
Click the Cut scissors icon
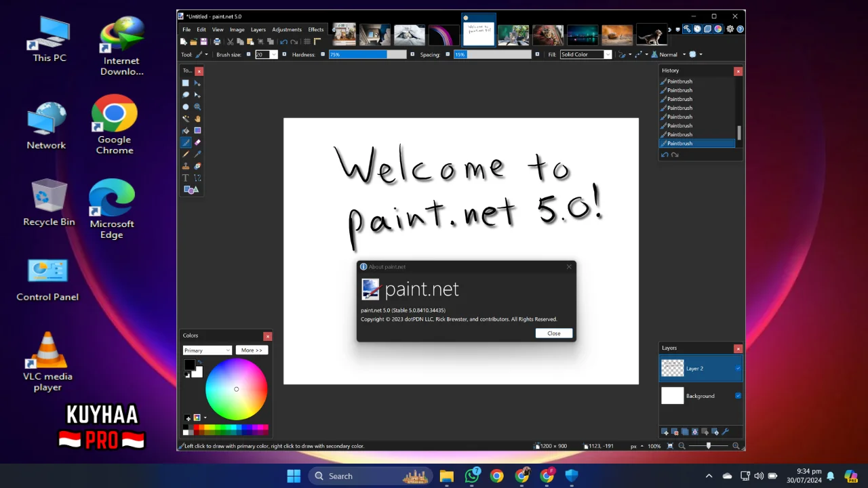coord(231,41)
